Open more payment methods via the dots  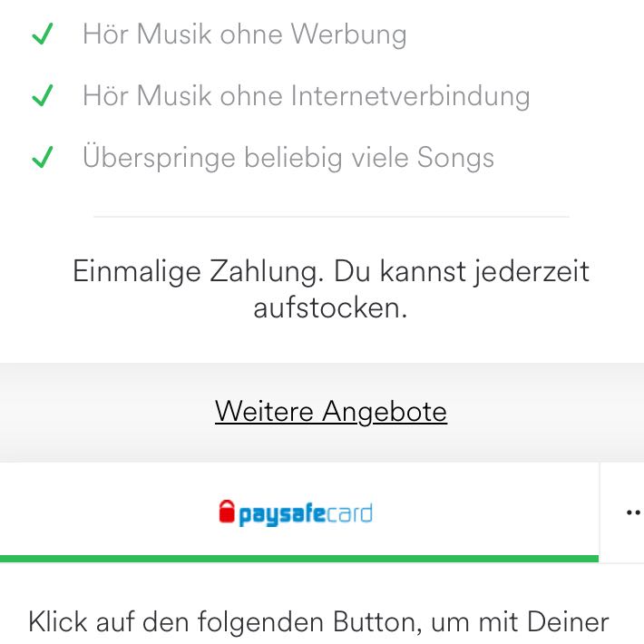point(633,512)
